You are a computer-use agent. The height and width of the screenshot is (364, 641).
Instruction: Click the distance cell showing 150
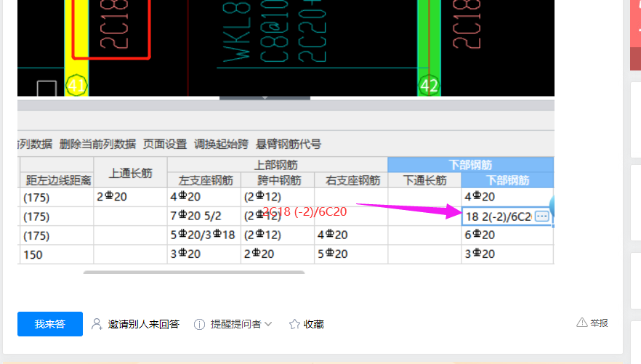pyautogui.click(x=57, y=254)
